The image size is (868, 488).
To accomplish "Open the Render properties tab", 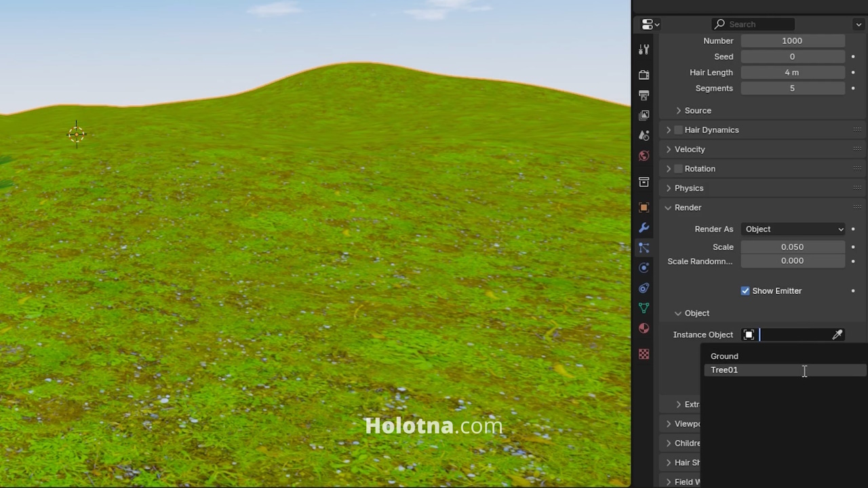I will [644, 75].
